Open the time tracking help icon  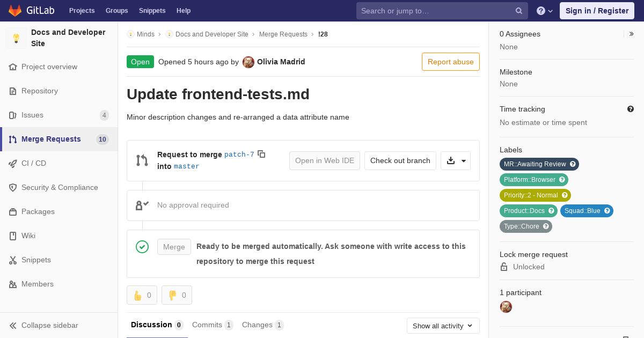631,109
